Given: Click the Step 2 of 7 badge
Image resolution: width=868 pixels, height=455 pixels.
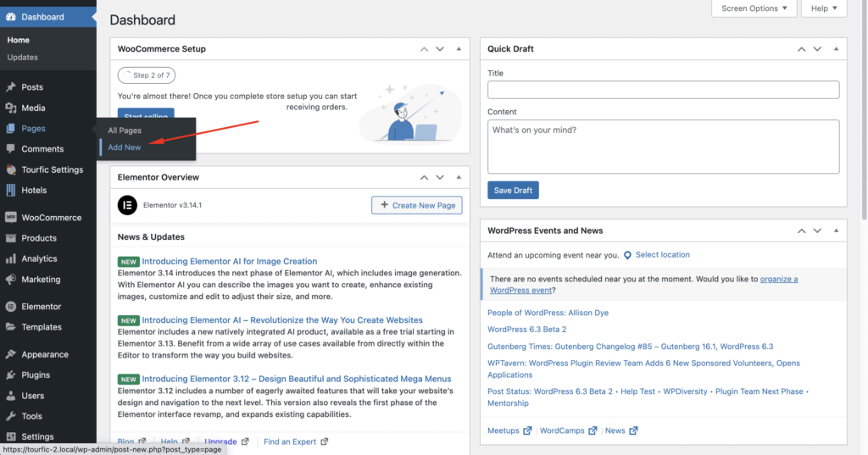Looking at the screenshot, I should coord(147,75).
